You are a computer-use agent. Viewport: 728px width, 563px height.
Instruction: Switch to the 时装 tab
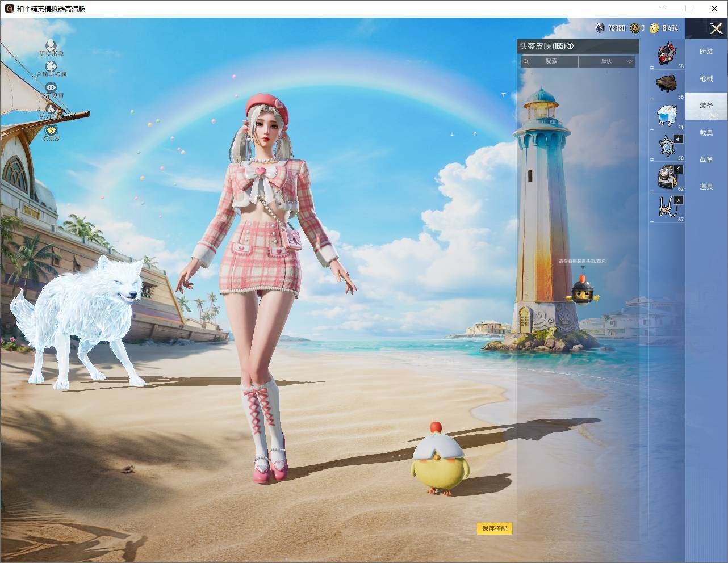point(706,52)
